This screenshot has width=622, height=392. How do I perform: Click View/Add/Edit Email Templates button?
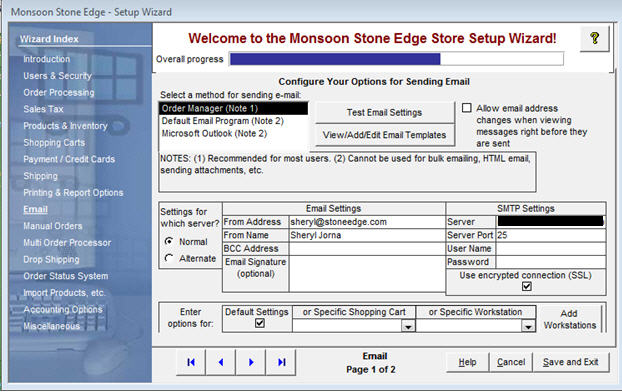pos(384,135)
